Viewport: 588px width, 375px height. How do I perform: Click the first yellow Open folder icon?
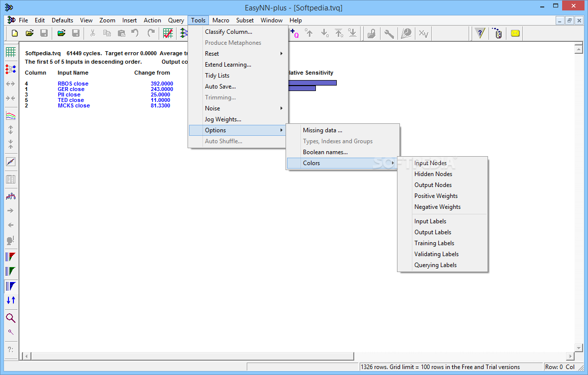pyautogui.click(x=30, y=33)
